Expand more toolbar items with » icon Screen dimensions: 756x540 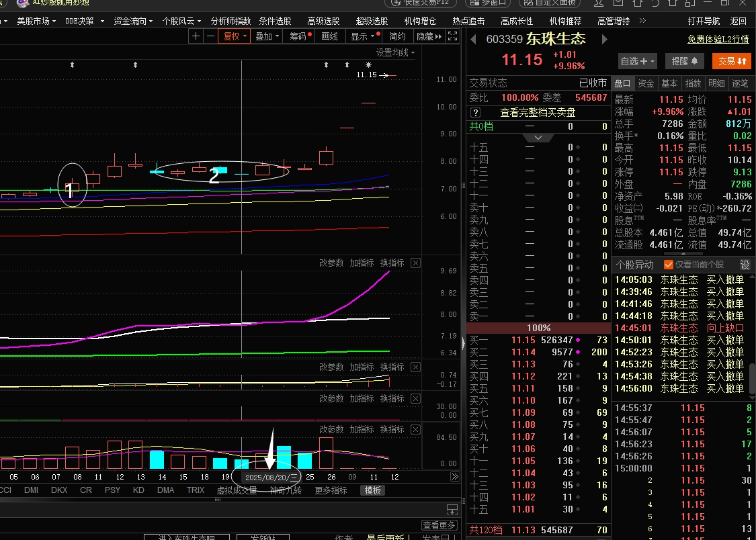point(642,21)
